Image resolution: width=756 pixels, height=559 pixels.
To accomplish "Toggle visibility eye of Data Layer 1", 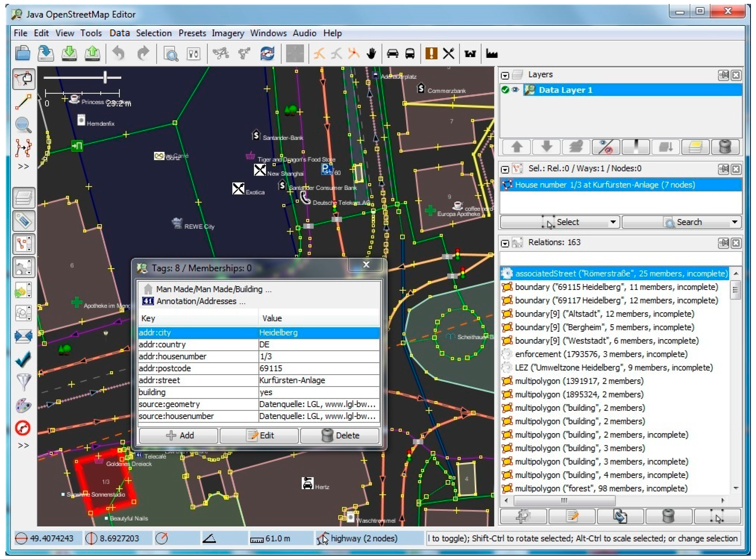I will pyautogui.click(x=515, y=90).
